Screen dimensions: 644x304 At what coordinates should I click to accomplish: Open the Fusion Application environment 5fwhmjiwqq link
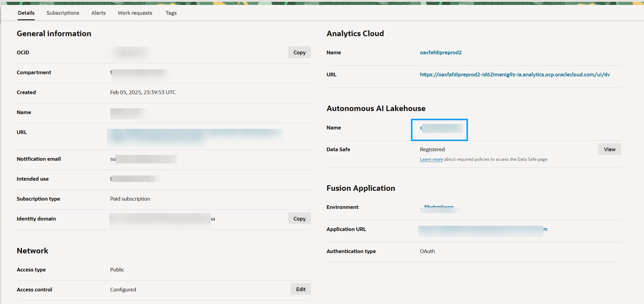pos(439,207)
